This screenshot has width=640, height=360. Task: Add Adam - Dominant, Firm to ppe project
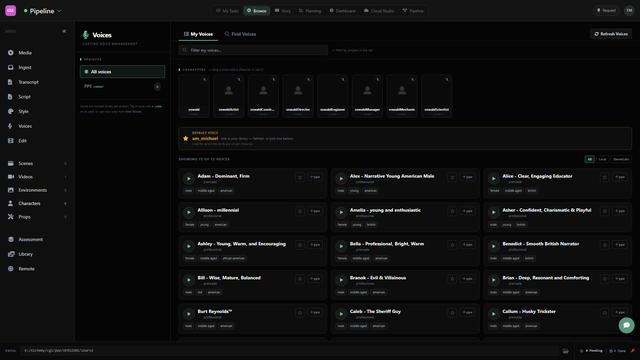point(315,177)
